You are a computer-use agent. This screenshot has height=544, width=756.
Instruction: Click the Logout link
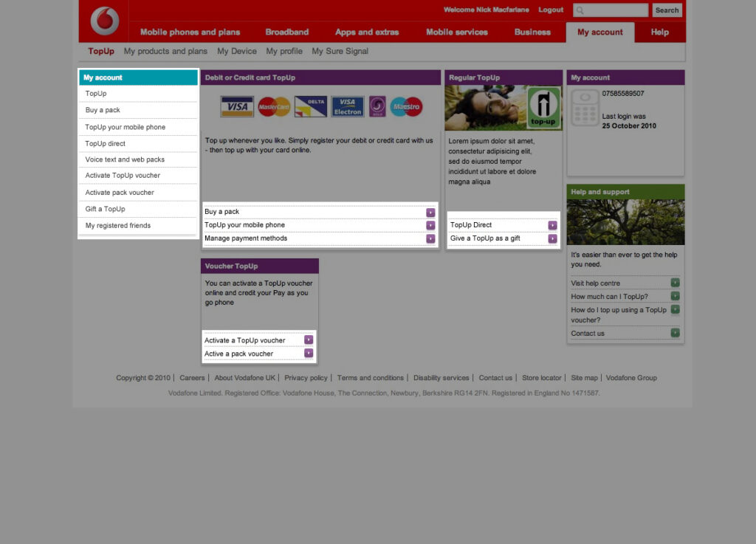[551, 10]
